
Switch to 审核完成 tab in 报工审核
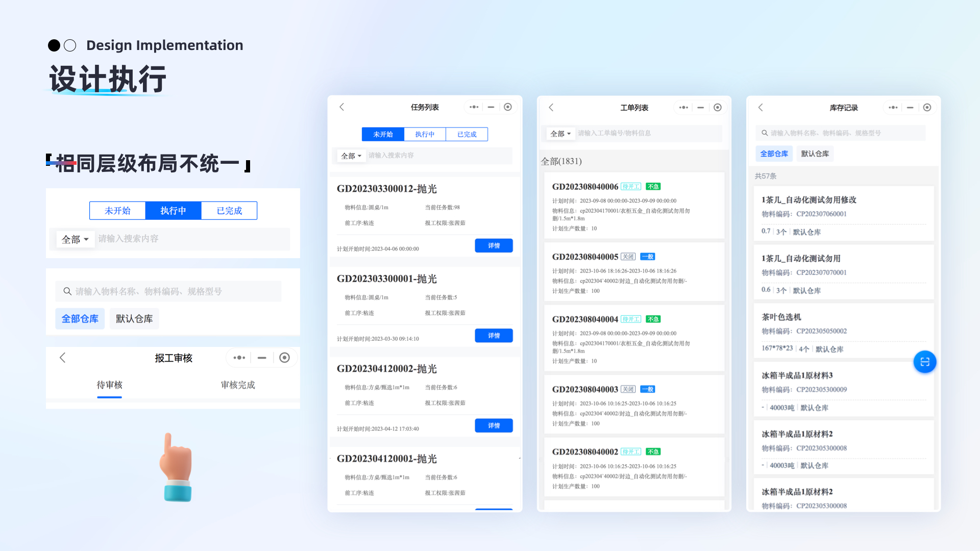[238, 385]
